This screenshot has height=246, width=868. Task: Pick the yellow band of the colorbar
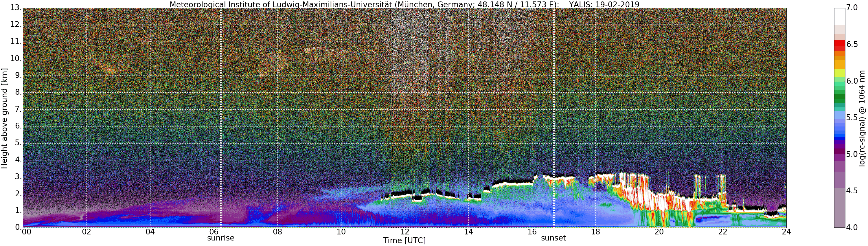click(x=840, y=73)
